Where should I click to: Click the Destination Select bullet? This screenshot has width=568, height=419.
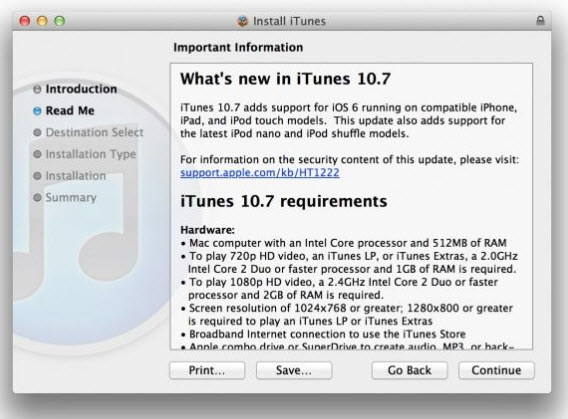click(37, 133)
